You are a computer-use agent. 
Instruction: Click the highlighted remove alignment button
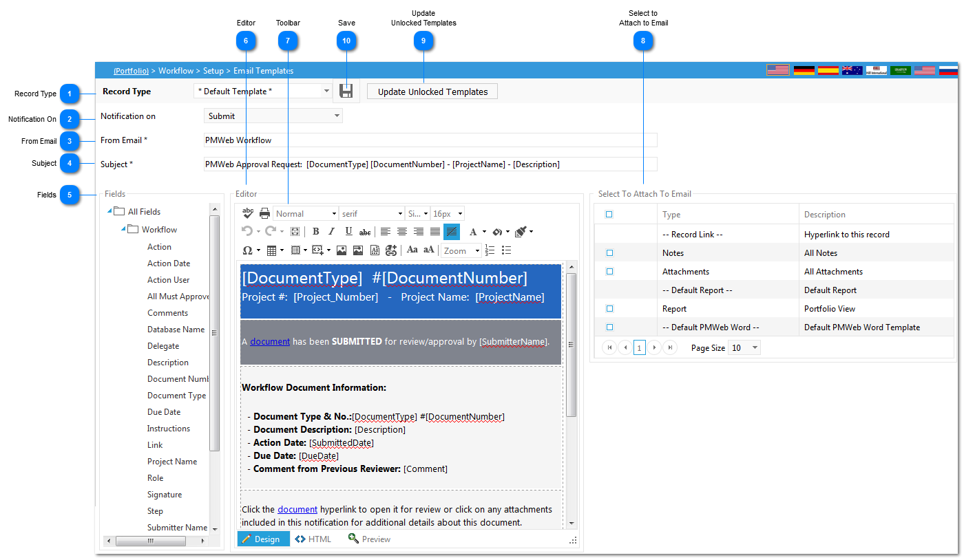coord(452,232)
